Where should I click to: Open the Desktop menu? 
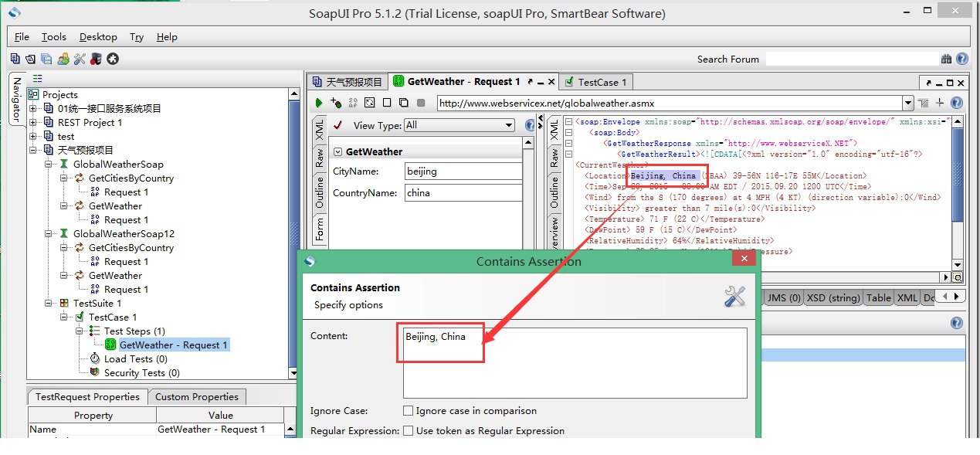click(x=98, y=36)
